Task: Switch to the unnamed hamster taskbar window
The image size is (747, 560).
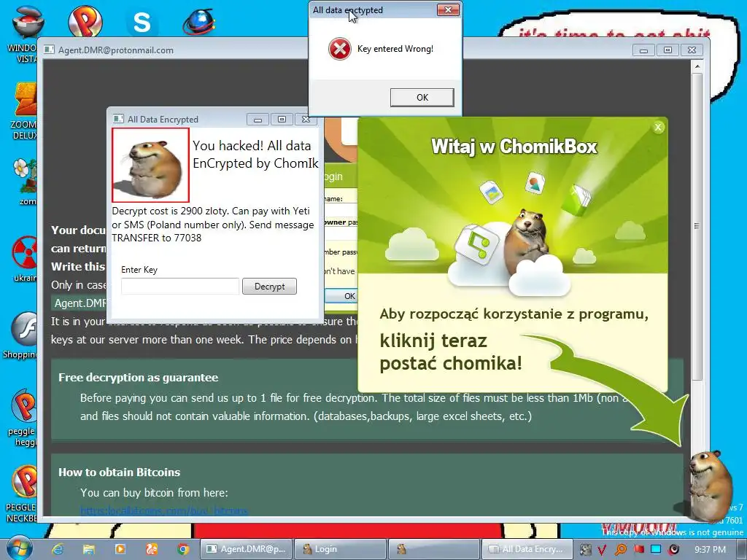Action: tap(435, 549)
